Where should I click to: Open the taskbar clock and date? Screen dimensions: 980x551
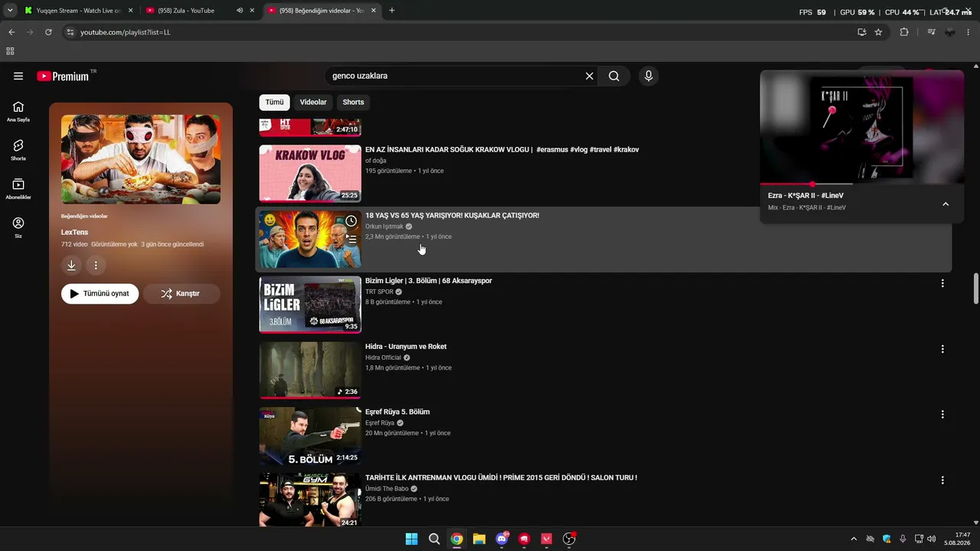pos(957,539)
